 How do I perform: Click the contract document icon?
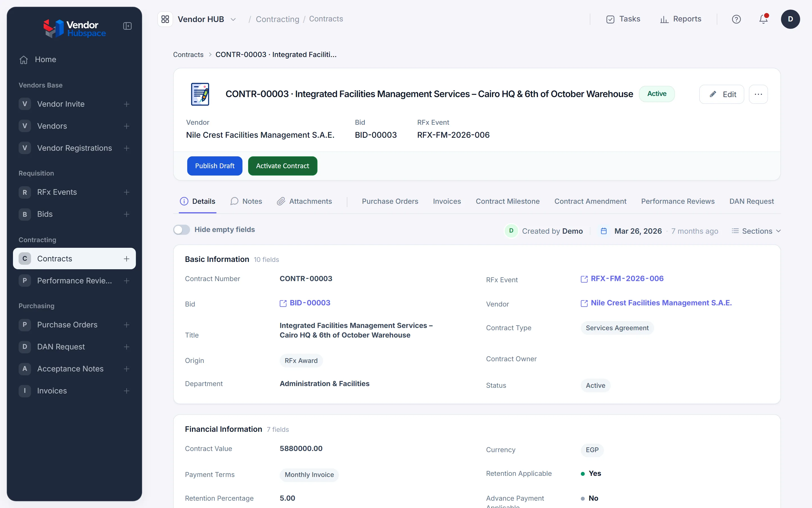tap(200, 95)
